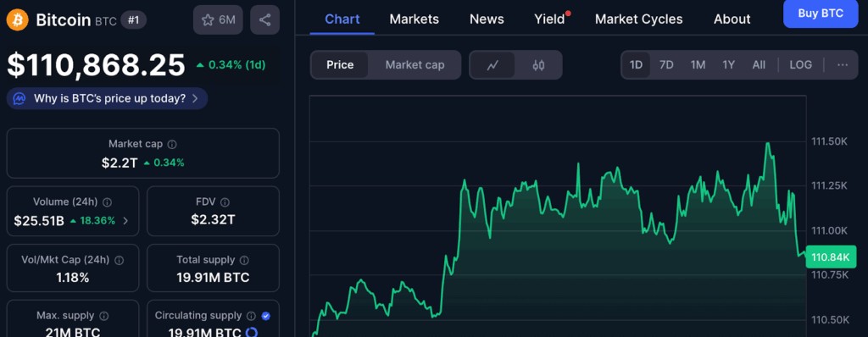Screen dimensions: 868x337
Task: Click the orange Bitcoin logo icon
Action: point(17,20)
